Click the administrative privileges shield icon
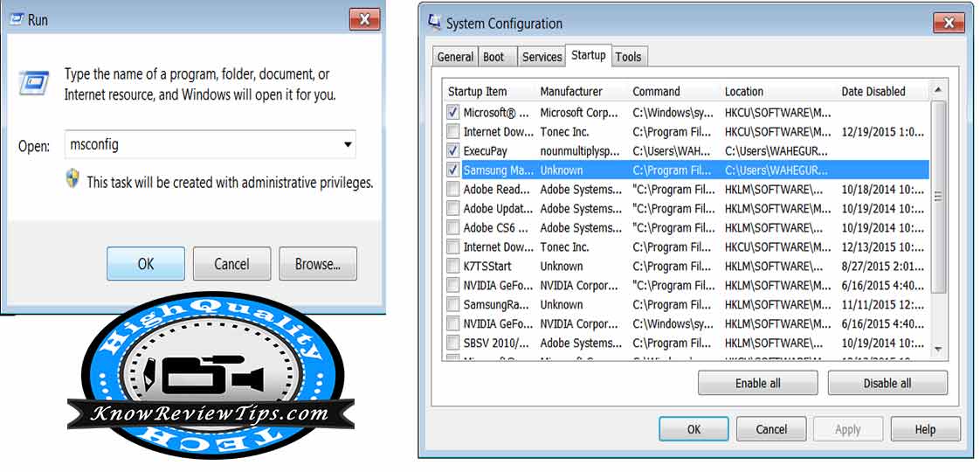Image resolution: width=980 pixels, height=472 pixels. 73,180
